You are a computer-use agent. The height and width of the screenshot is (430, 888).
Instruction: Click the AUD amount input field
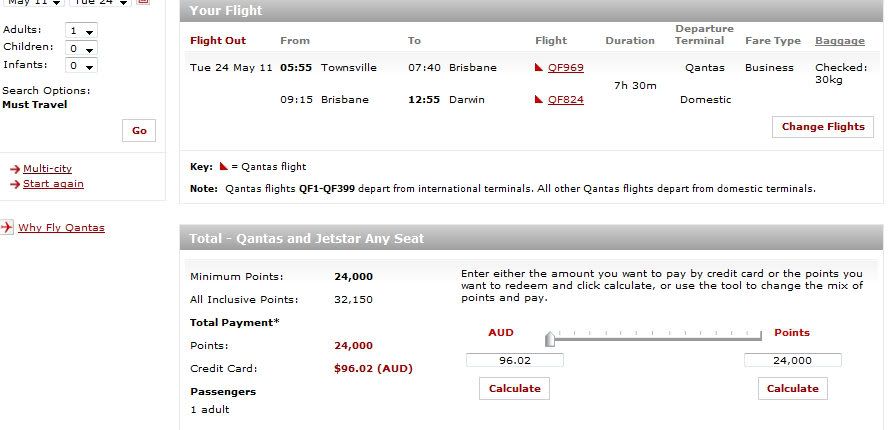(515, 360)
